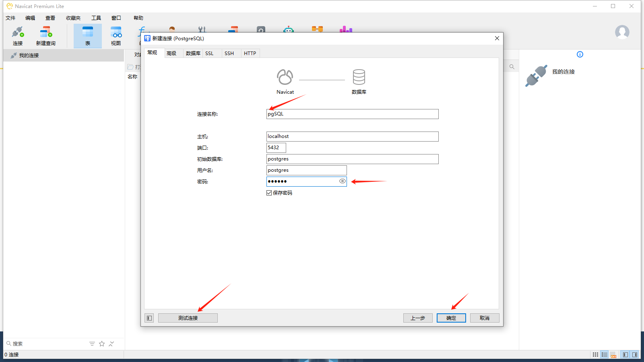644x362 pixels.
Task: Click the username field with postgres
Action: pyautogui.click(x=306, y=170)
